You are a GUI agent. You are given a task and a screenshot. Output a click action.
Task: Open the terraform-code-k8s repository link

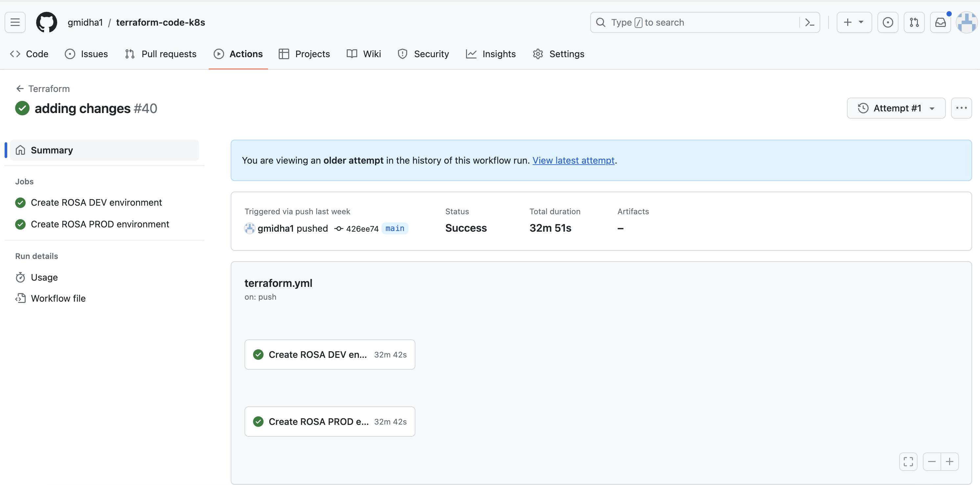[161, 22]
